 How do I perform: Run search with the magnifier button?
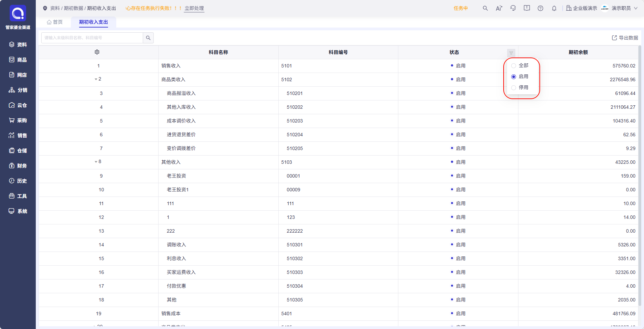148,38
